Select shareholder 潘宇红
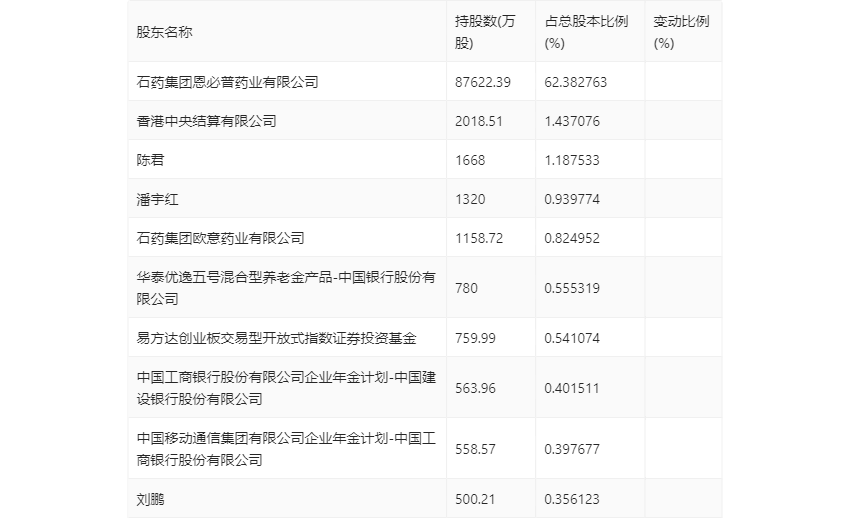 (157, 199)
